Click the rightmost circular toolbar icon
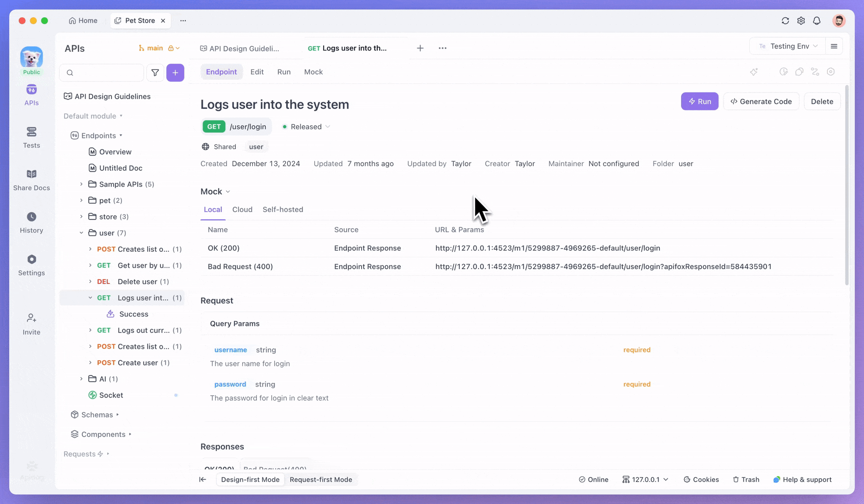864x504 pixels. pyautogui.click(x=831, y=72)
